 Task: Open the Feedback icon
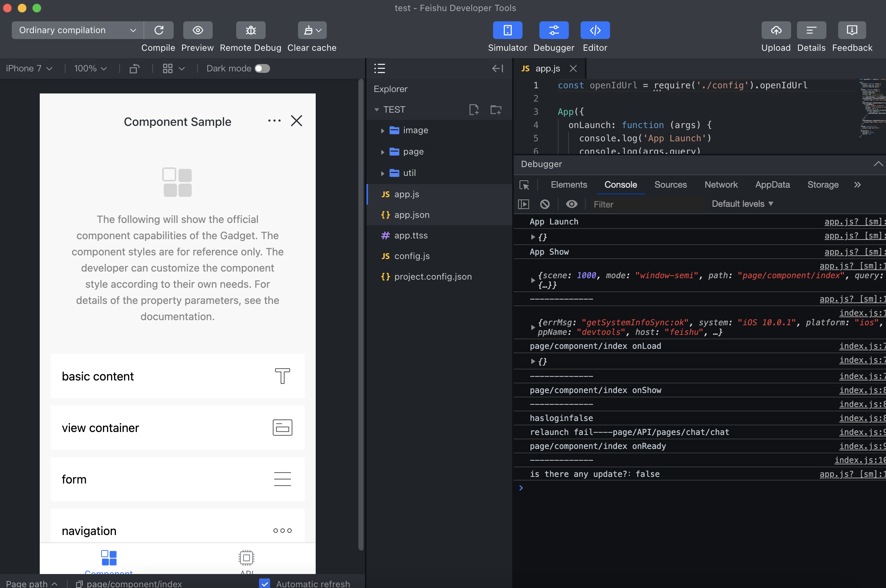click(852, 30)
